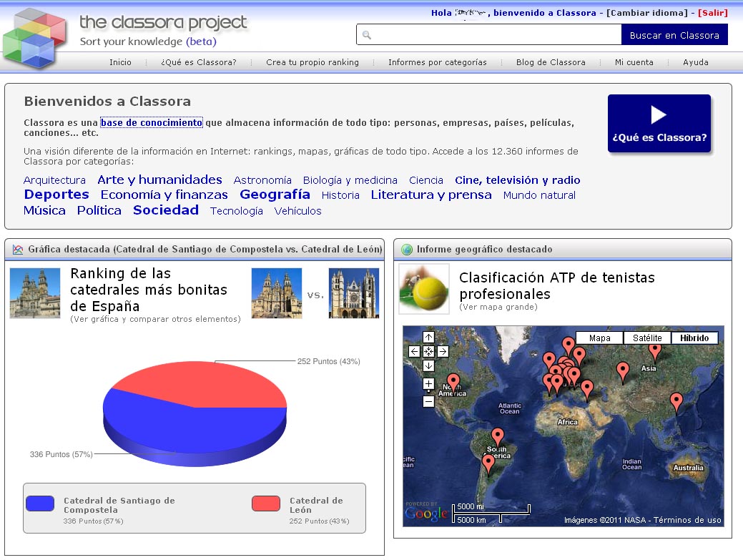Pan the map up arrow

point(428,337)
